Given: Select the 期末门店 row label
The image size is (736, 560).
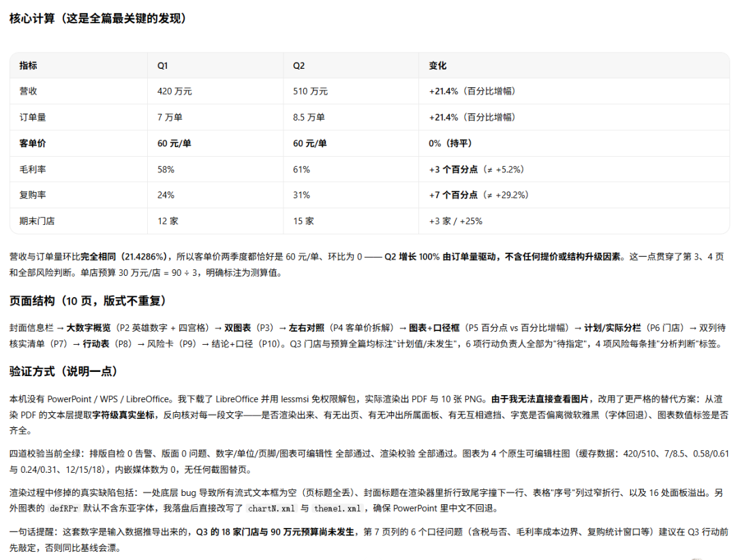Looking at the screenshot, I should [37, 221].
